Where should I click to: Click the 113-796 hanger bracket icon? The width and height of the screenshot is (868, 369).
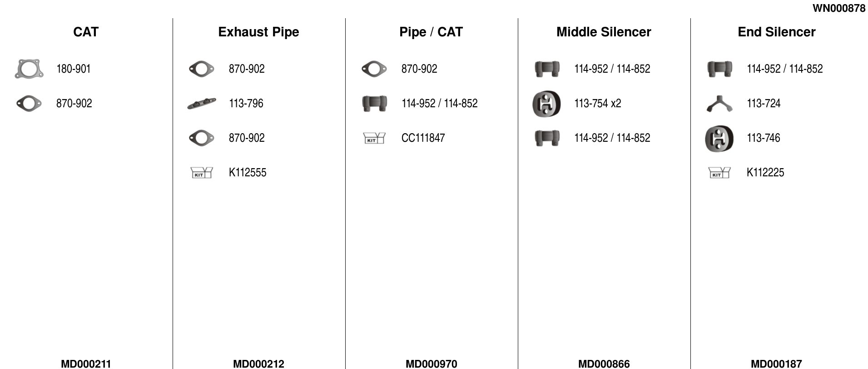pyautogui.click(x=202, y=104)
